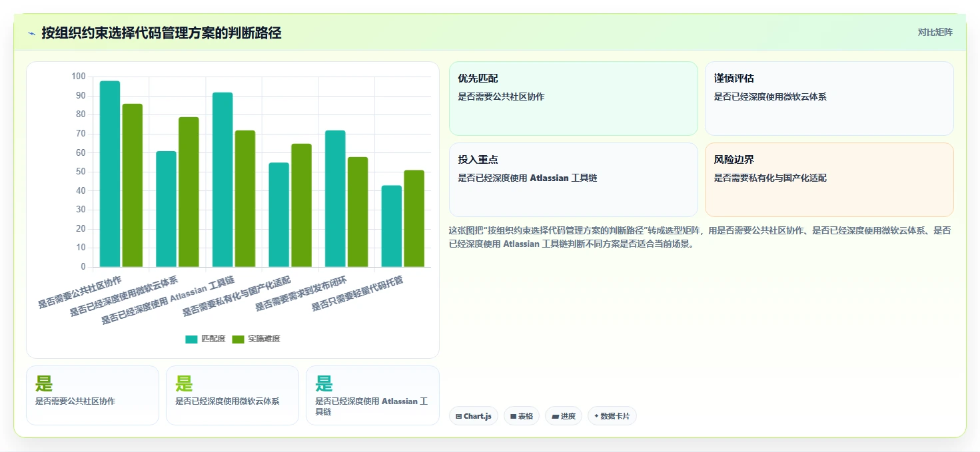980x452 pixels.
Task: Click the 匹配度 bar for Atlassian 工具链
Action: pyautogui.click(x=223, y=180)
